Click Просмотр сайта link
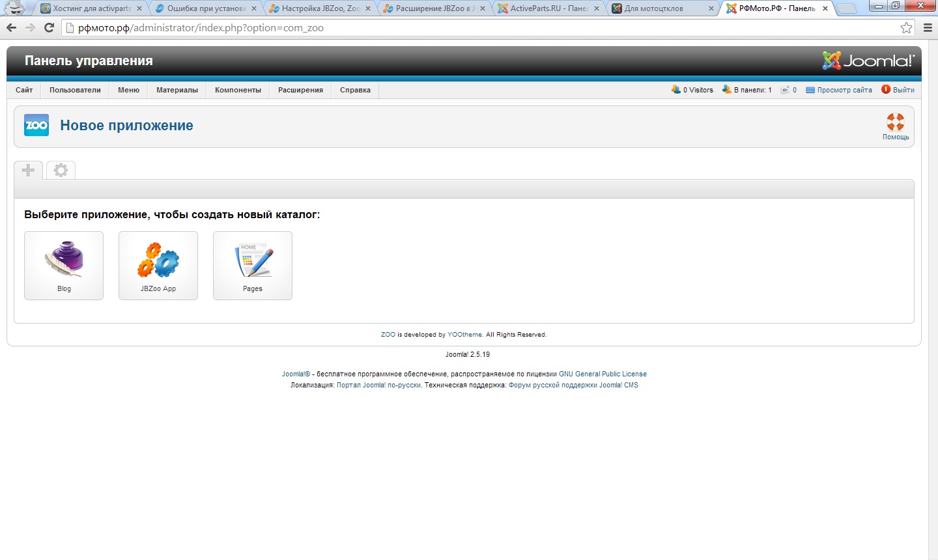 tap(844, 90)
